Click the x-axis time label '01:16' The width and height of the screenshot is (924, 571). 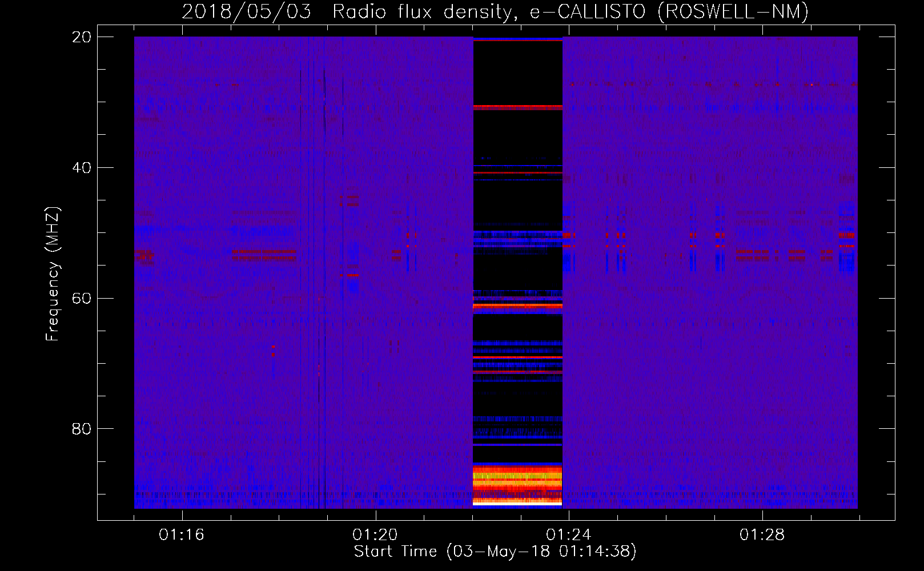(x=182, y=535)
